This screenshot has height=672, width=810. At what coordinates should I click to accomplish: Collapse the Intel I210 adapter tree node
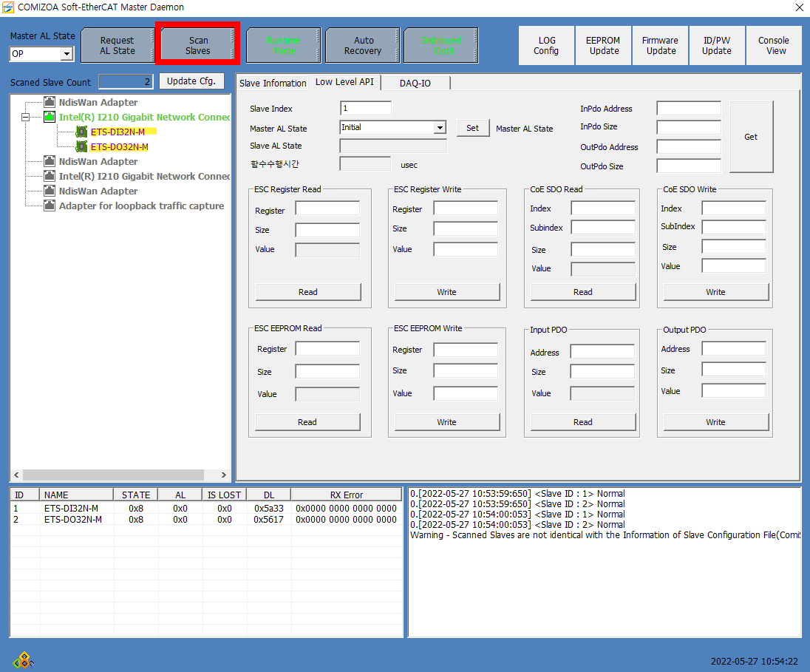click(x=26, y=118)
